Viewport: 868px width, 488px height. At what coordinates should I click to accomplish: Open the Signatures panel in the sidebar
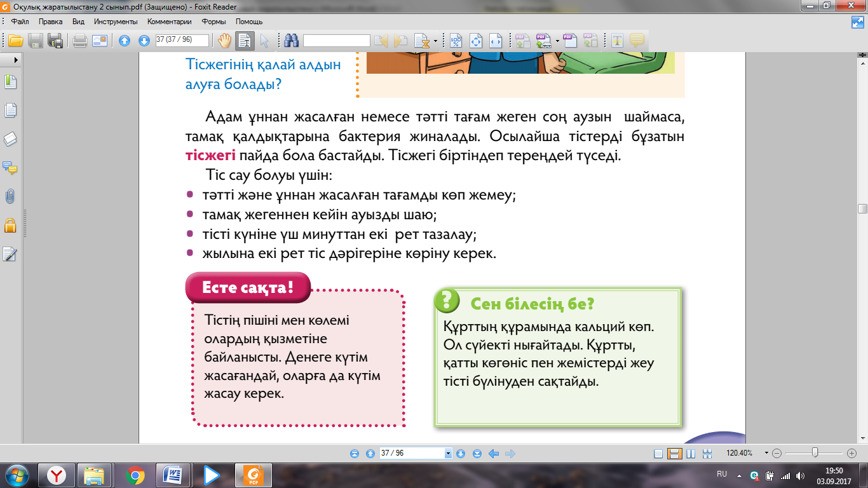10,254
